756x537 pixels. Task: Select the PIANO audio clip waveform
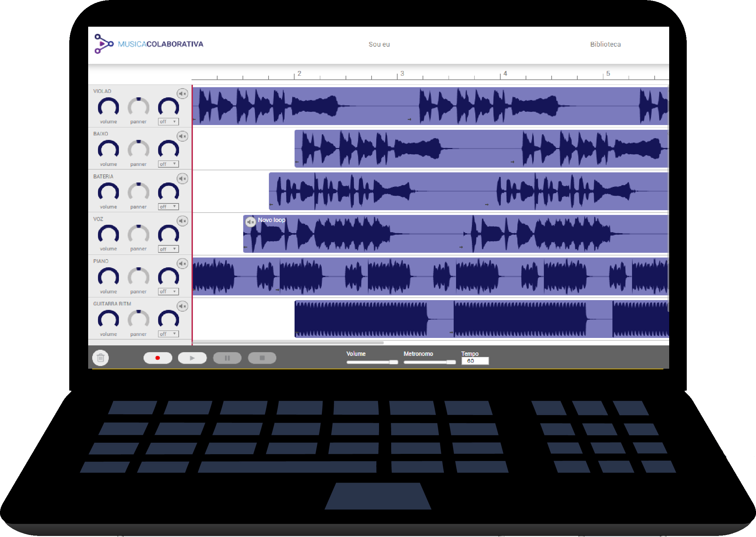(430, 276)
